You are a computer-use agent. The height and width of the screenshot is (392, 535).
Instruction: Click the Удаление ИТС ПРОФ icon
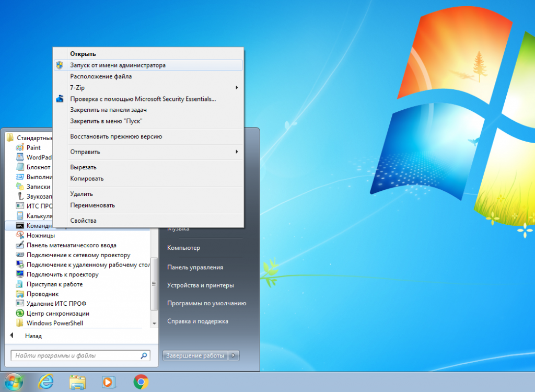20,304
